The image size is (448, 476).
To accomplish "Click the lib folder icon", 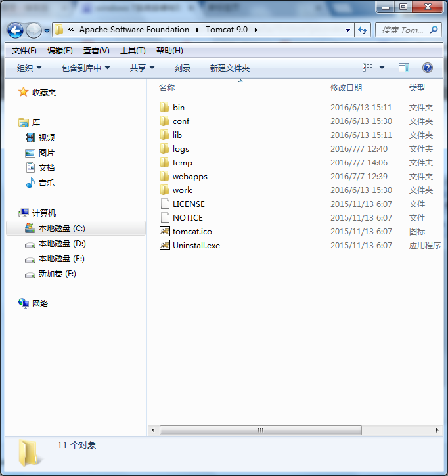I will (x=164, y=135).
